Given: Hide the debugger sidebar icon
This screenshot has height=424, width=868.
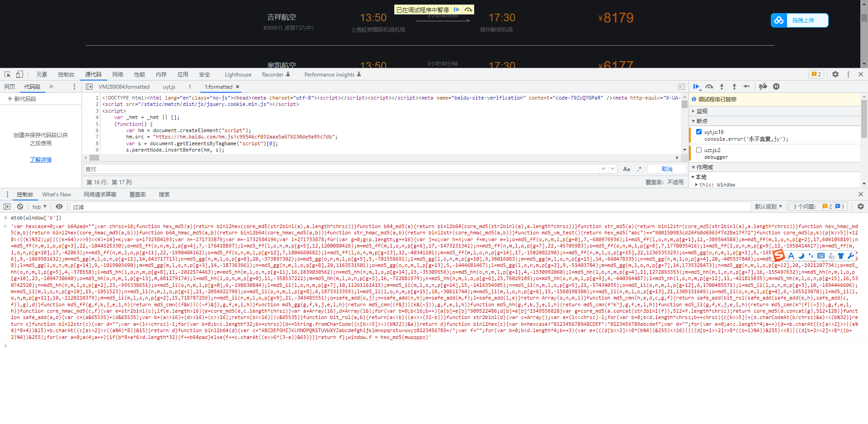Looking at the screenshot, I should [x=681, y=86].
